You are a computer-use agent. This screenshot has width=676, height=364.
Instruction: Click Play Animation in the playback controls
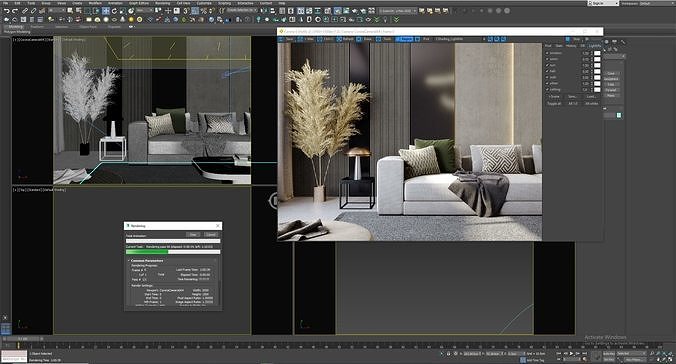pos(571,353)
